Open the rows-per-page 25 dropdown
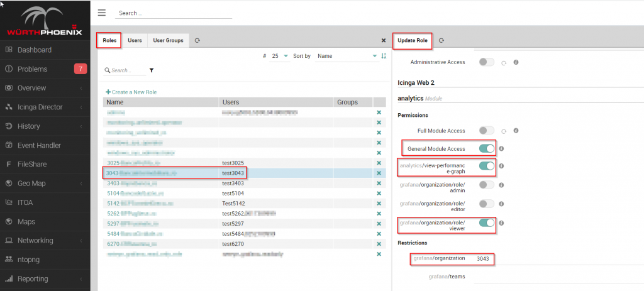 pos(279,56)
